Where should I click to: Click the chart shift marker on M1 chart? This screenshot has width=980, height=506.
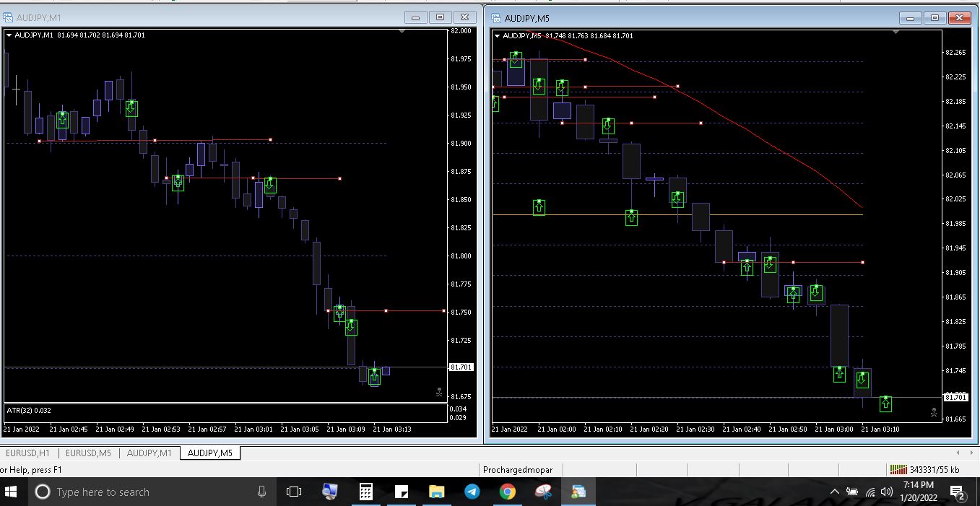click(x=402, y=32)
